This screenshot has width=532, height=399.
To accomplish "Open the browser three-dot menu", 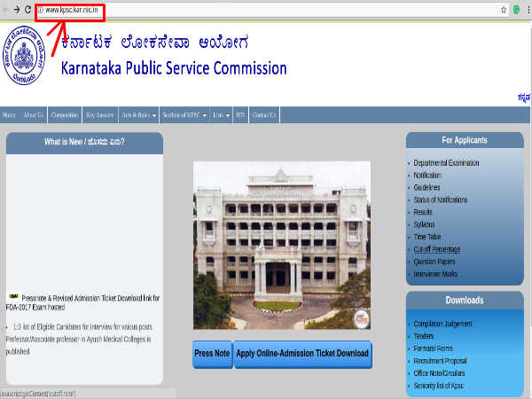I will coord(528,10).
